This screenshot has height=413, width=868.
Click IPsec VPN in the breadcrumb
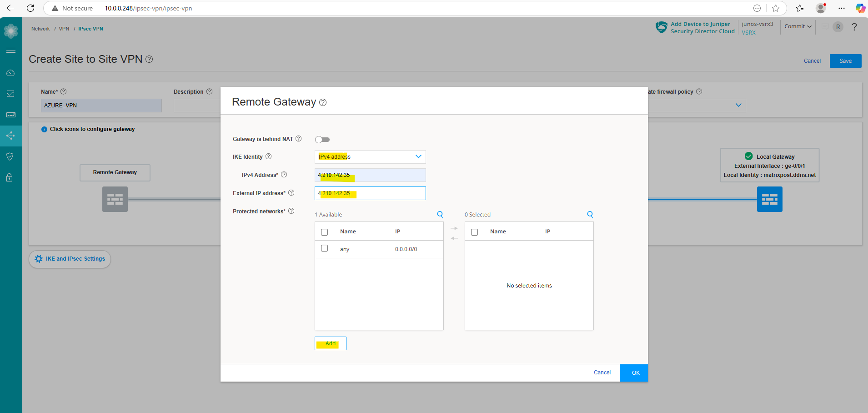(90, 29)
